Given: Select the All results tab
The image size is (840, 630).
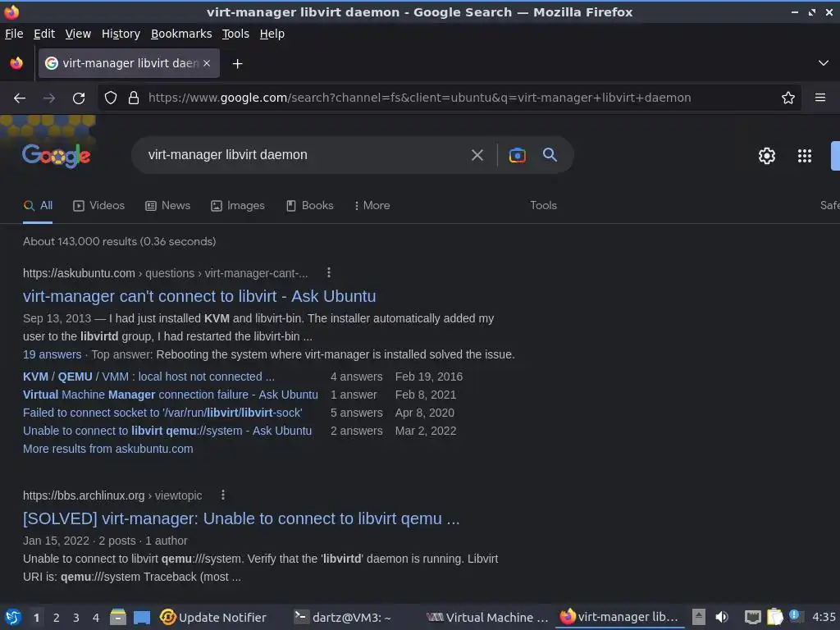Looking at the screenshot, I should pos(38,206).
